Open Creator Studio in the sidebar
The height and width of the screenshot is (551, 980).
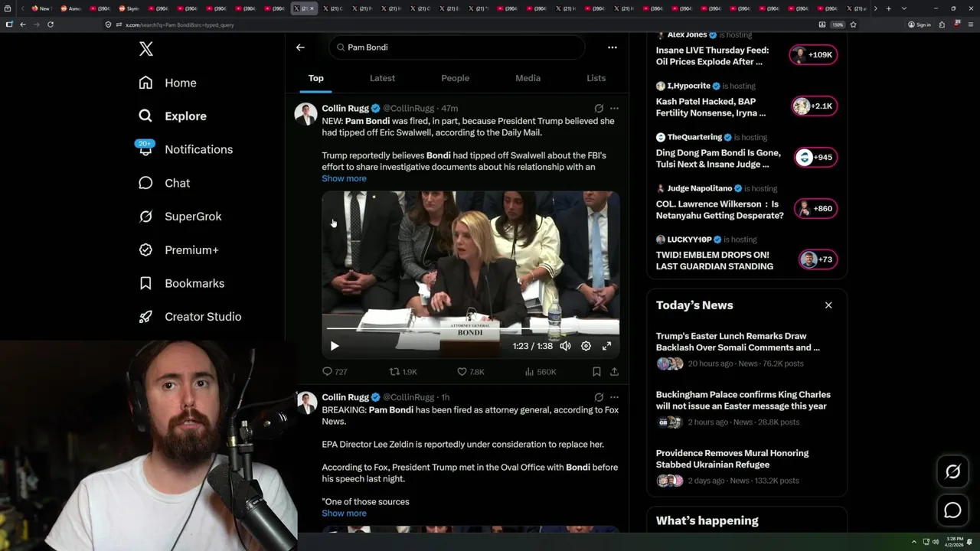[190, 317]
